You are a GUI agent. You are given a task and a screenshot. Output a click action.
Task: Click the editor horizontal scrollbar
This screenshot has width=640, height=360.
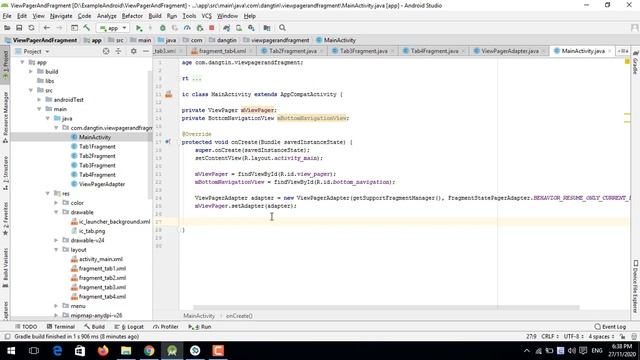pyautogui.click(x=386, y=307)
